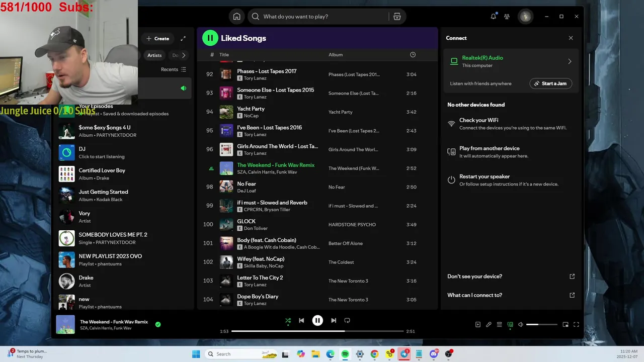Sort by Album column header

(336, 55)
